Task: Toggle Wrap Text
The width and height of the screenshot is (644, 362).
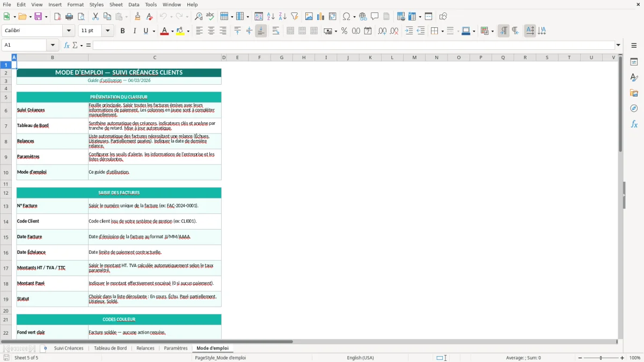Action: [x=276, y=31]
